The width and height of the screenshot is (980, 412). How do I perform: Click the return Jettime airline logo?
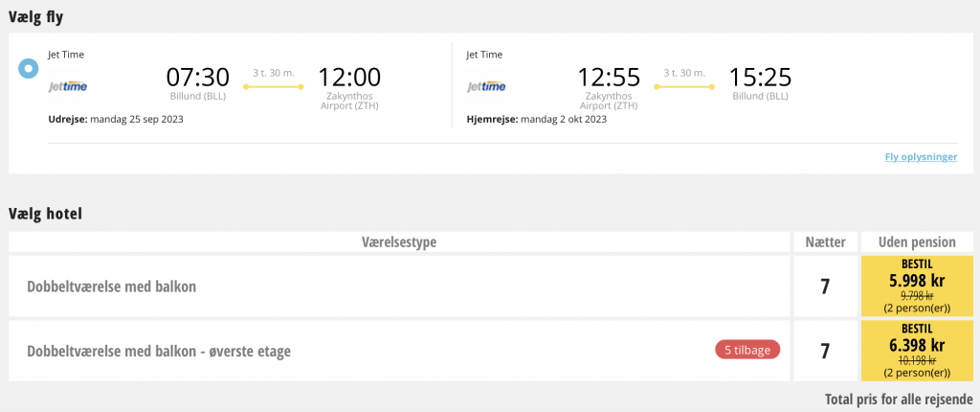[486, 86]
